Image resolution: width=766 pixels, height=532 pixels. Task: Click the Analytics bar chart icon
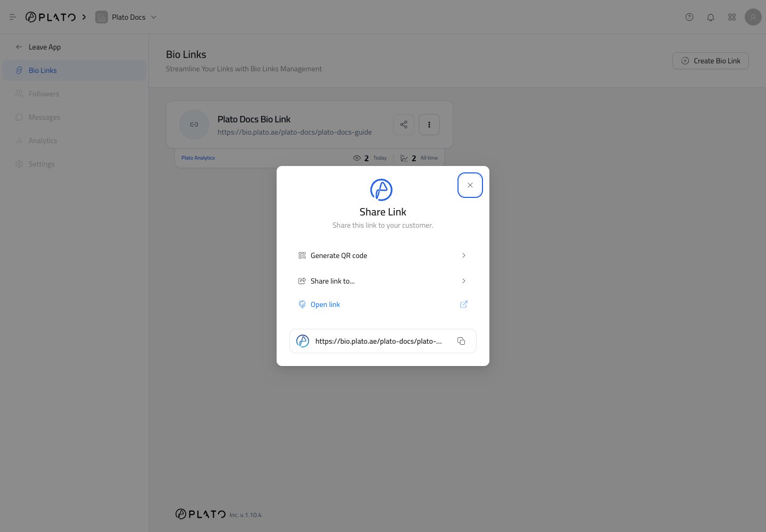19,140
